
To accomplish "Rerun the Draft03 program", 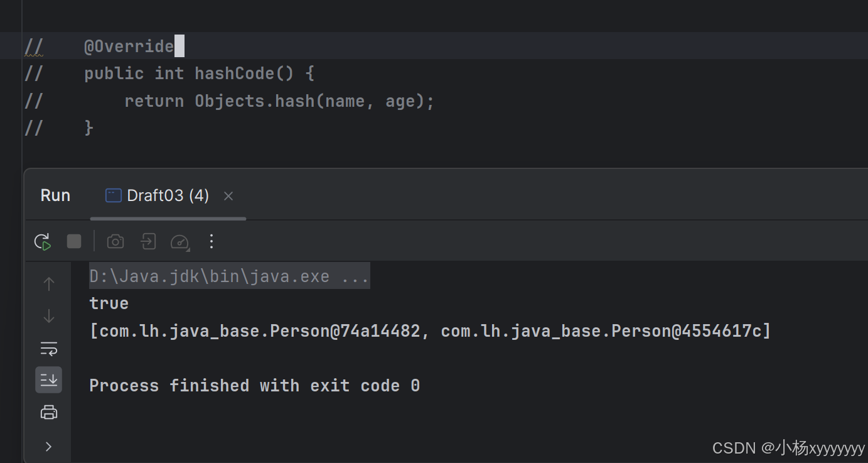I will click(42, 241).
